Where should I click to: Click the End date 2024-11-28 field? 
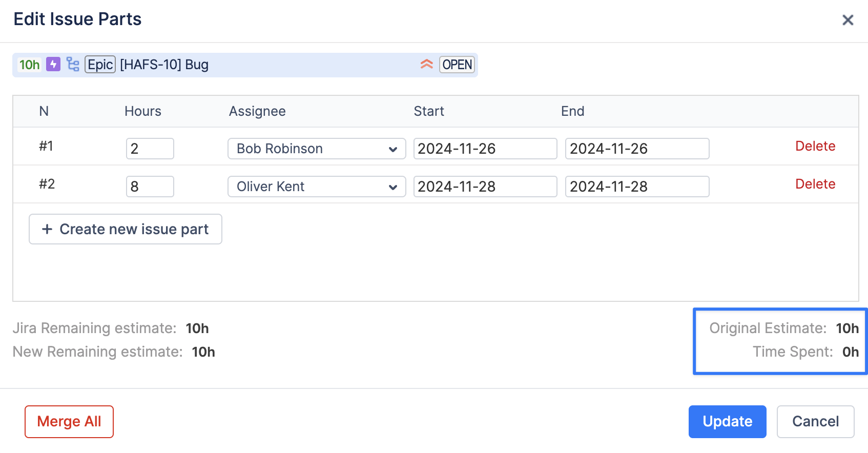(637, 187)
